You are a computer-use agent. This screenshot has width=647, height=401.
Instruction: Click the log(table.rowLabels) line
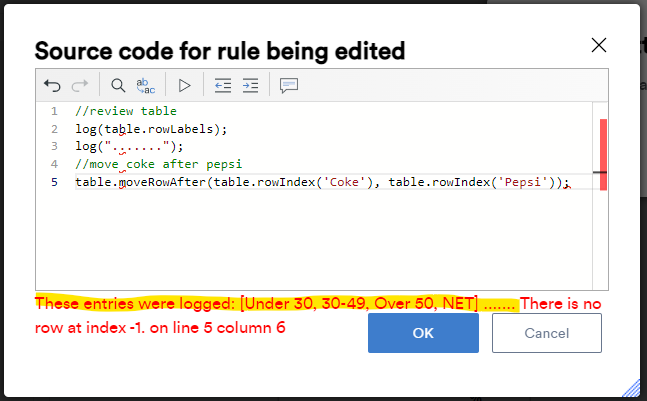[151, 129]
